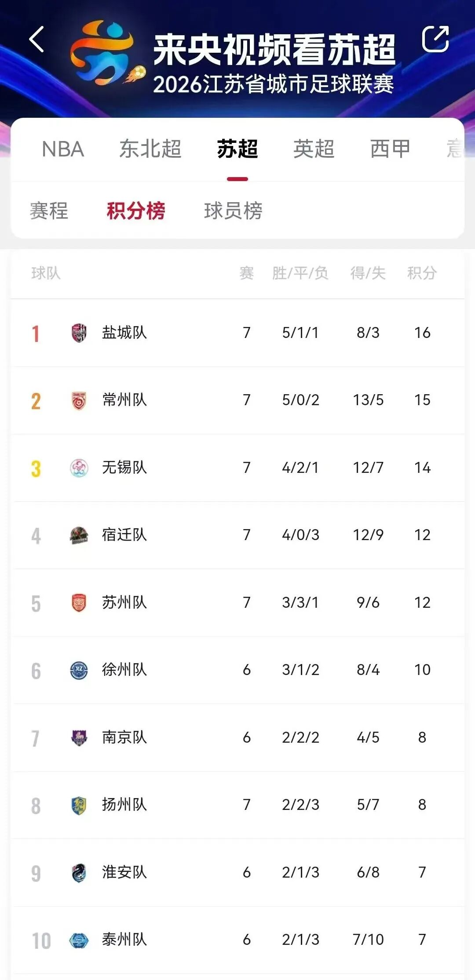Screen dimensions: 475x980
Task: Switch to the NBA tab
Action: click(63, 149)
